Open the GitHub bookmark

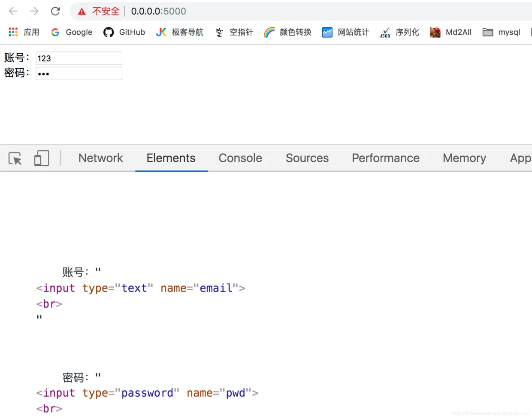pos(124,32)
